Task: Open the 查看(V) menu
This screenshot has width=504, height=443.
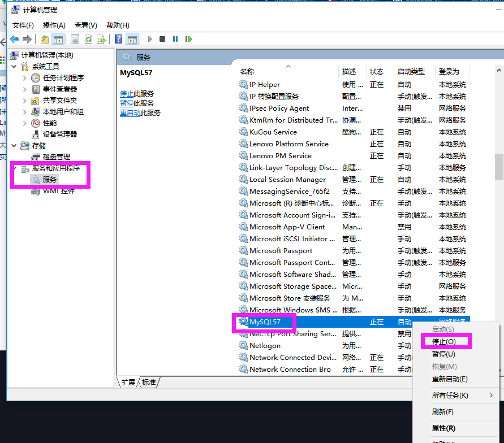Action: pyautogui.click(x=86, y=25)
